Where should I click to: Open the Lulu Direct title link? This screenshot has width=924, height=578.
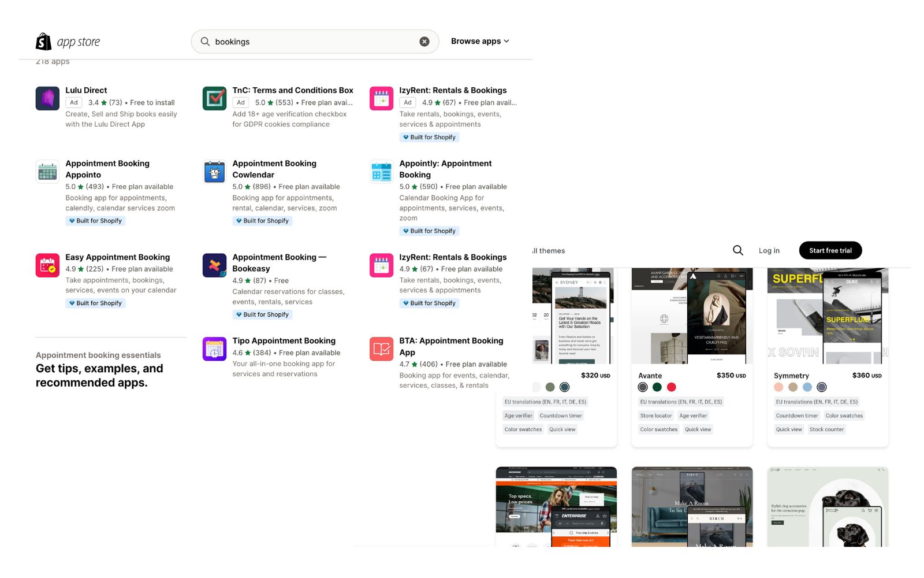86,90
